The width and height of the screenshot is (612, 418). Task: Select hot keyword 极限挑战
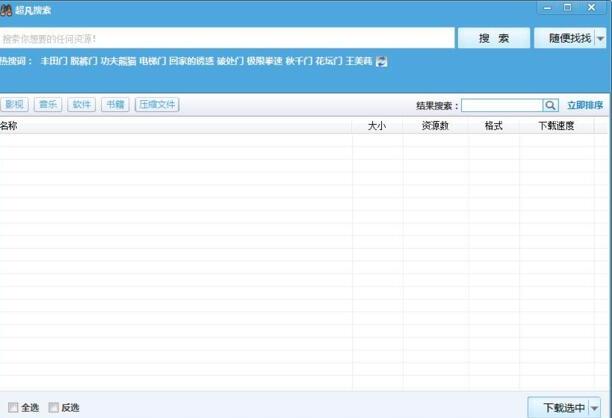click(x=264, y=61)
